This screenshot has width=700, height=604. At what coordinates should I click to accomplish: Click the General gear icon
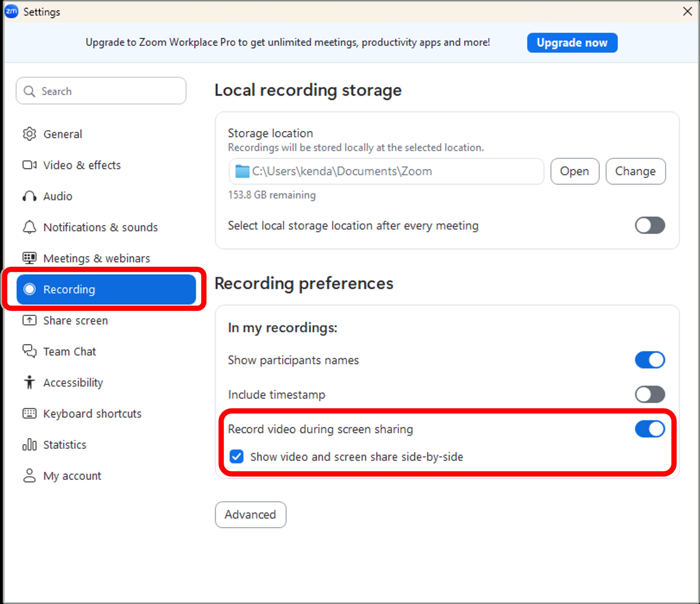(29, 134)
